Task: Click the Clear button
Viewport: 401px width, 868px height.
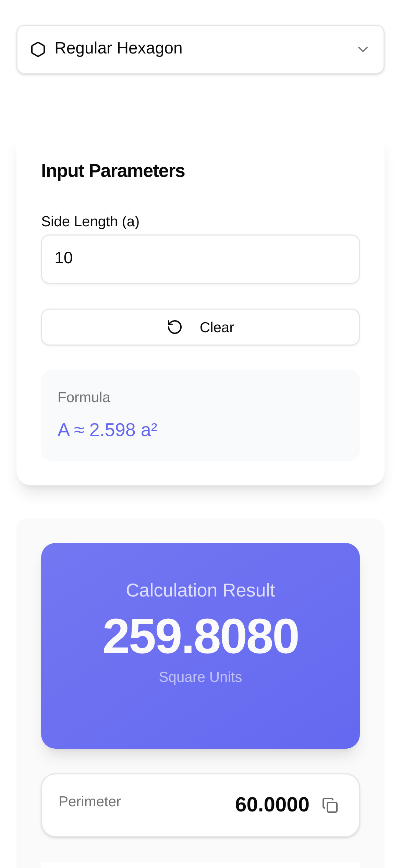Action: (x=200, y=327)
